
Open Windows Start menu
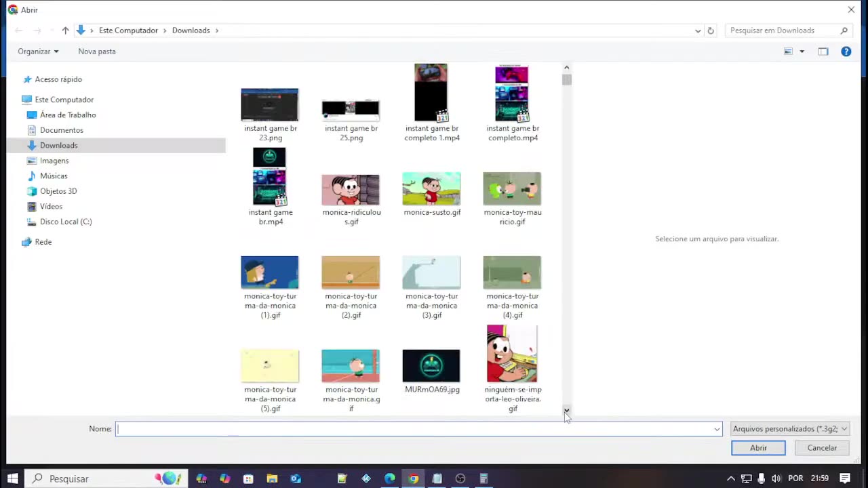pyautogui.click(x=12, y=479)
